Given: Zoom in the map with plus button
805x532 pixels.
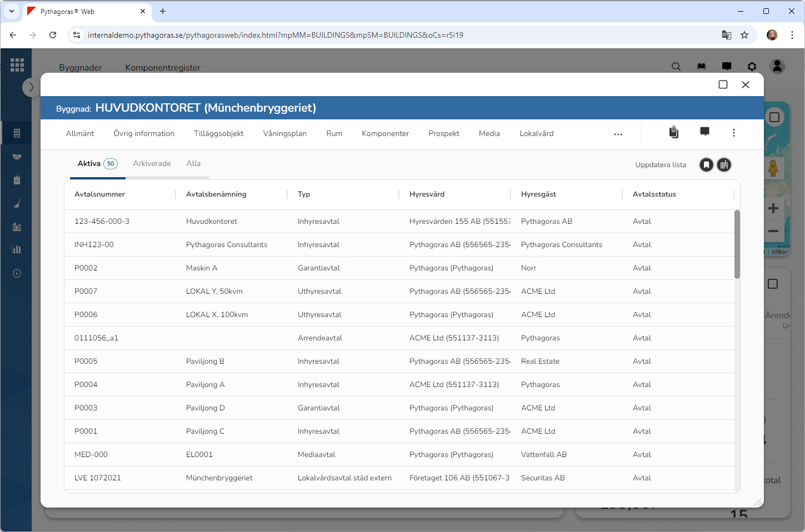Looking at the screenshot, I should pyautogui.click(x=773, y=209).
